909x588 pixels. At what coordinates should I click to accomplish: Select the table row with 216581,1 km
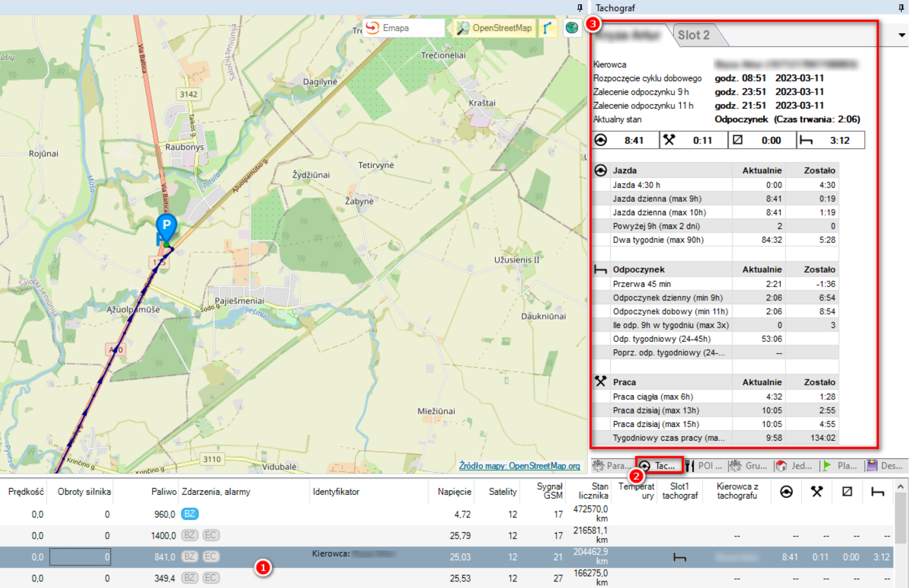pyautogui.click(x=446, y=535)
